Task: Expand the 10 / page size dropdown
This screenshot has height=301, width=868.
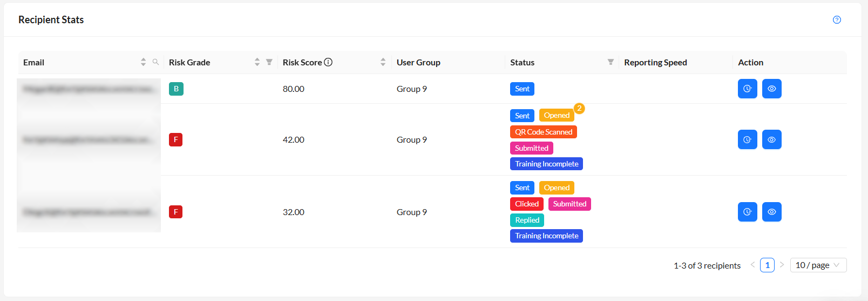Action: point(818,265)
